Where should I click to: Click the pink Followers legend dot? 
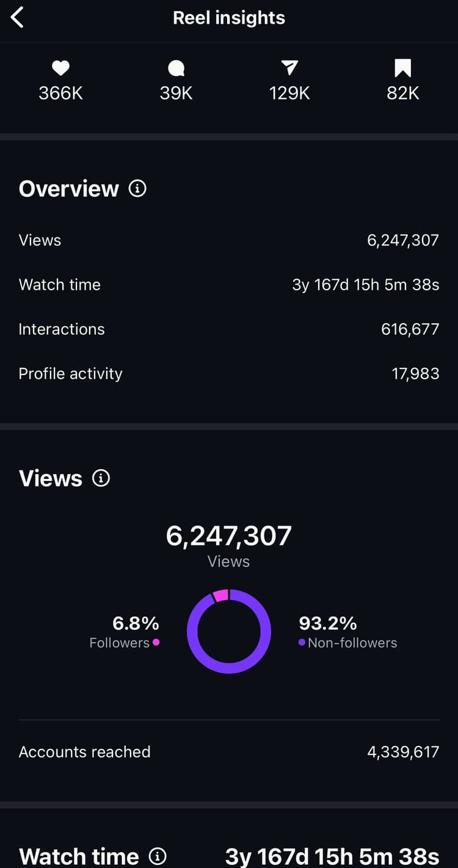[x=156, y=643]
